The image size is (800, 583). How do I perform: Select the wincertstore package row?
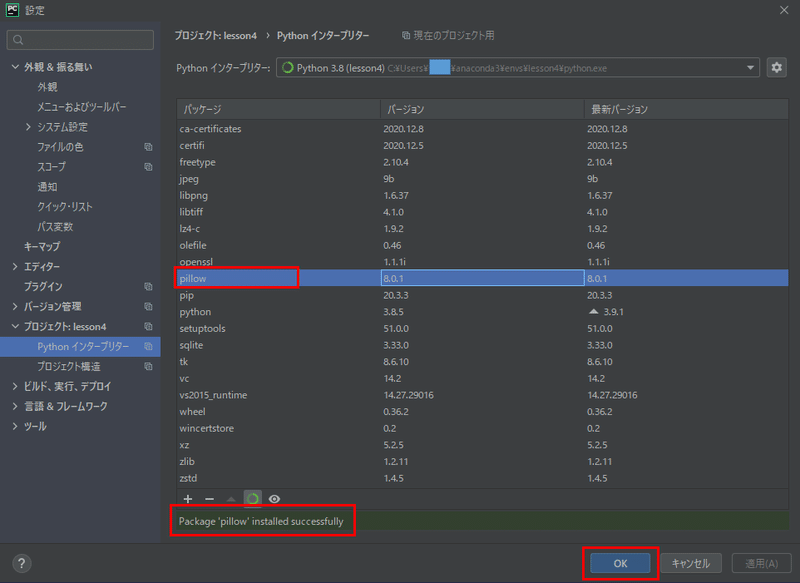click(x=482, y=428)
